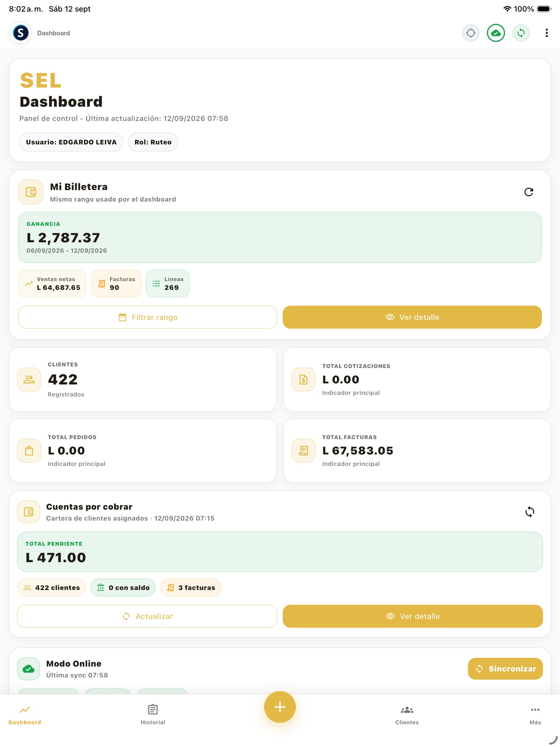
Task: Tap the battery indicator in status bar
Action: pyautogui.click(x=544, y=9)
